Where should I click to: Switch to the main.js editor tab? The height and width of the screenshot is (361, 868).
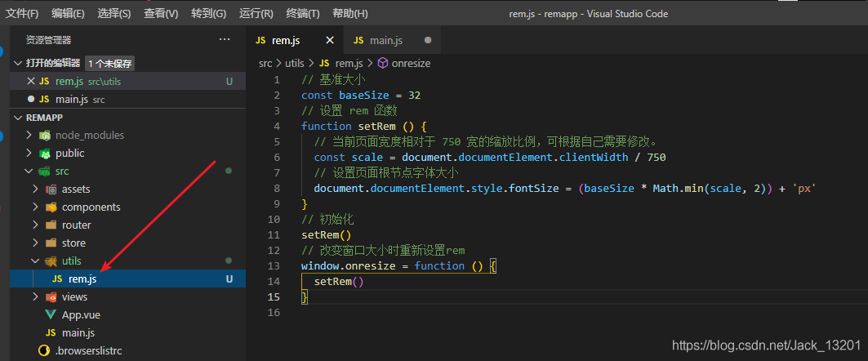coord(385,41)
